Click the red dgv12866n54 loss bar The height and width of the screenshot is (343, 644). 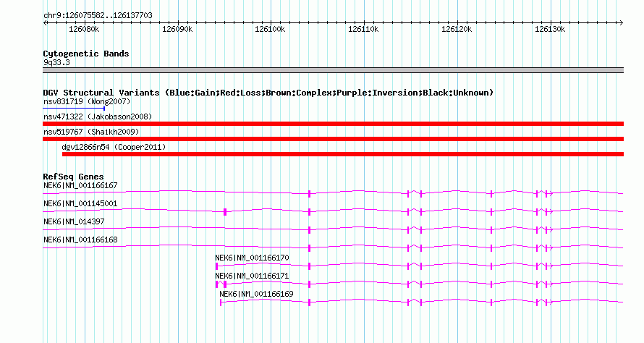tap(343, 154)
